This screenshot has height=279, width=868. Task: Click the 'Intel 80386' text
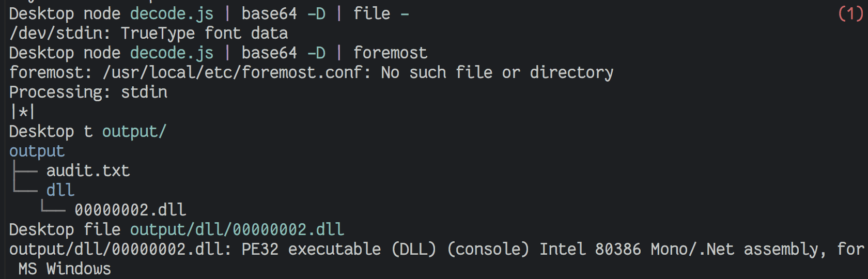[x=590, y=249]
